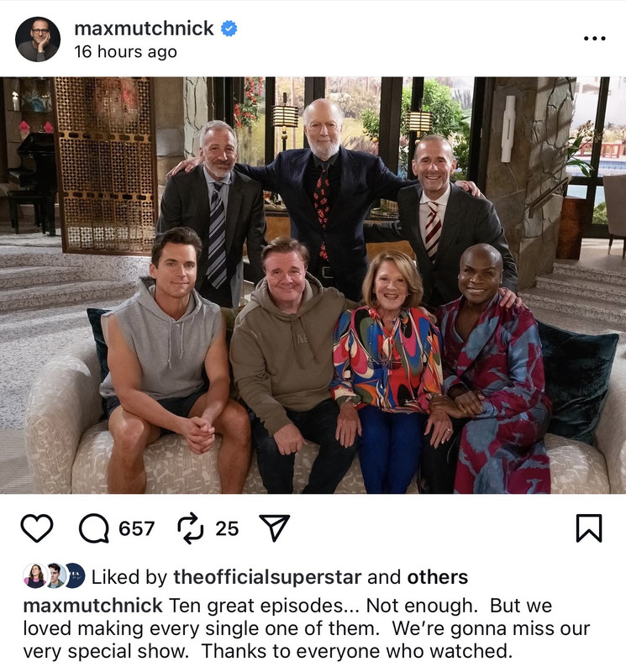Screen dimensions: 626x672
Task: View the 25 reposts count
Action: 227,528
